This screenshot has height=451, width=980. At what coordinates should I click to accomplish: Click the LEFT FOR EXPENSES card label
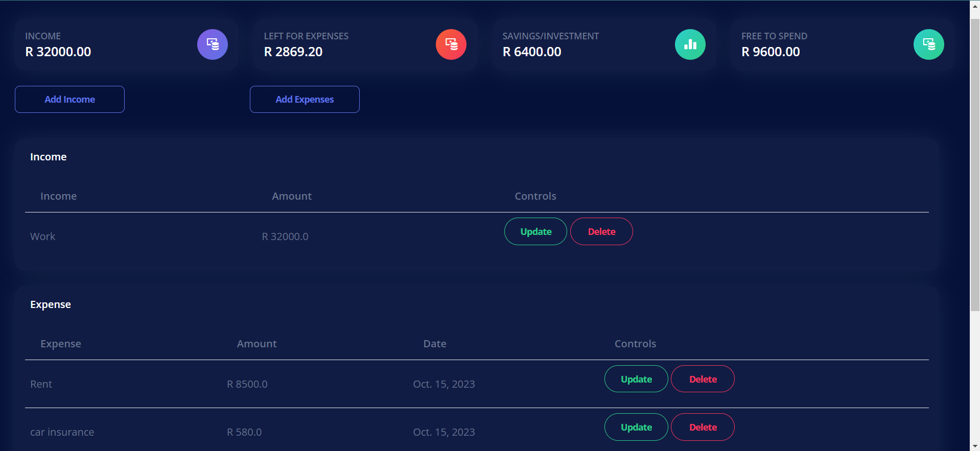pos(306,36)
